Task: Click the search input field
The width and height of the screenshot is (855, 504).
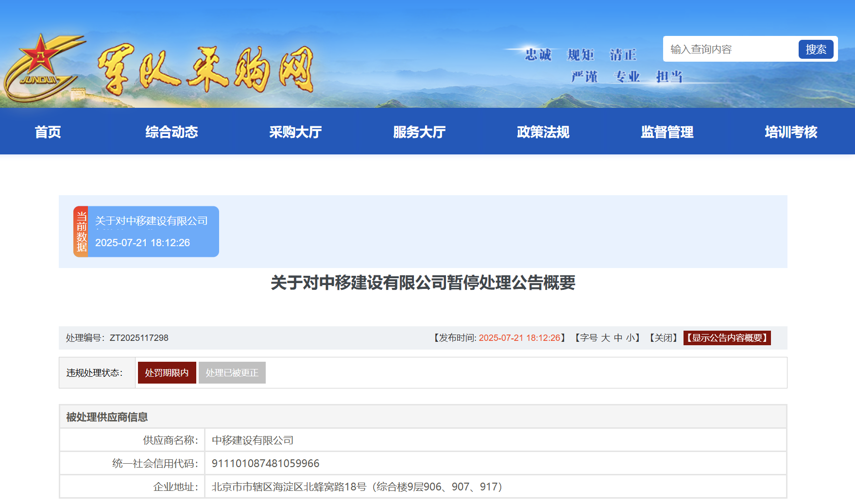Action: [x=732, y=49]
